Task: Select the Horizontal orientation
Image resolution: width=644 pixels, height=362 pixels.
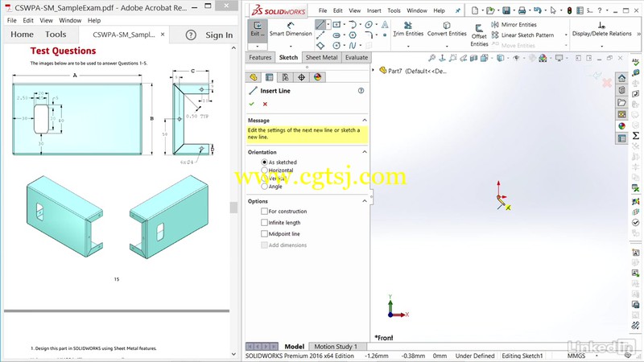Action: point(265,170)
